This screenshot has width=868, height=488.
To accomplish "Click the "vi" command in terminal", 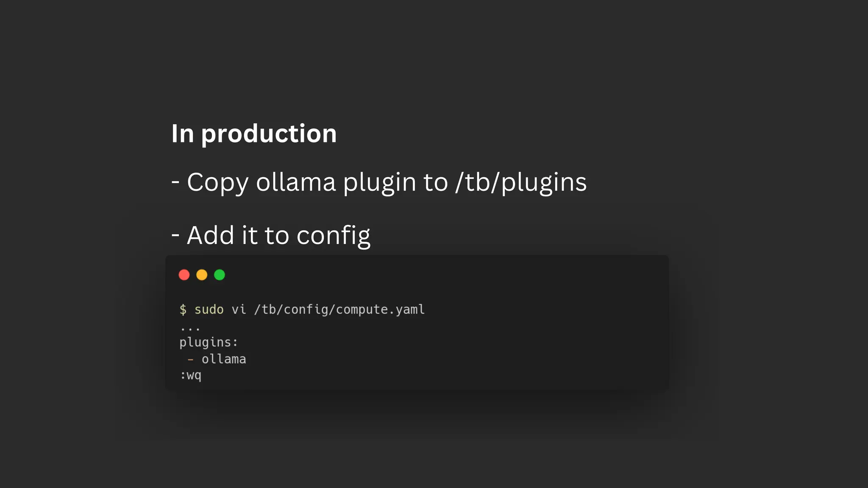I will (x=239, y=310).
